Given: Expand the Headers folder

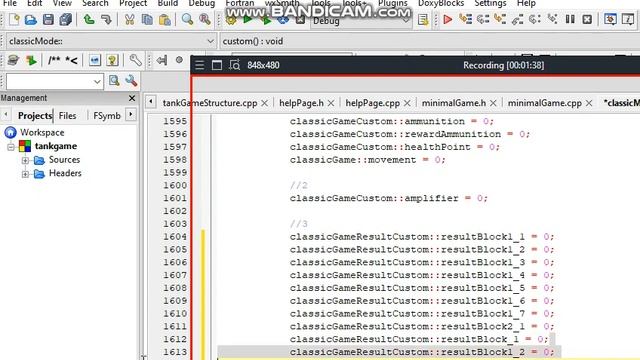Looking at the screenshot, I should [x=25, y=174].
